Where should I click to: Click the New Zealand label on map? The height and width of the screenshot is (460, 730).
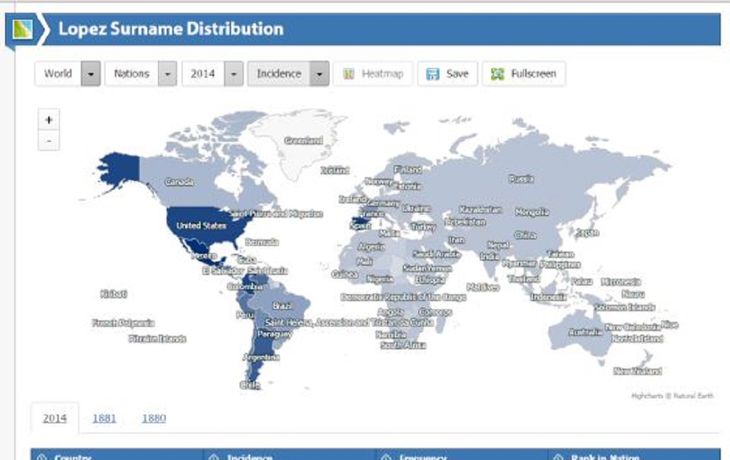[638, 371]
